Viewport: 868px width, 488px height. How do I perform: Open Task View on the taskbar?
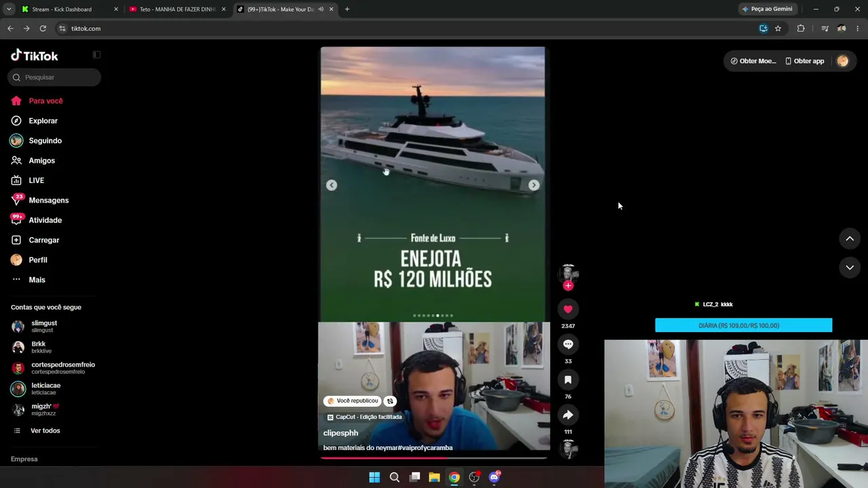(414, 477)
